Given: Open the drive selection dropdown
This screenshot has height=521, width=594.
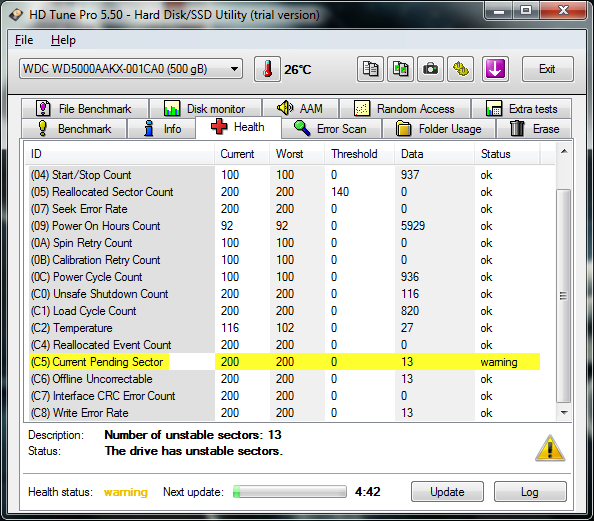Looking at the screenshot, I should (131, 69).
